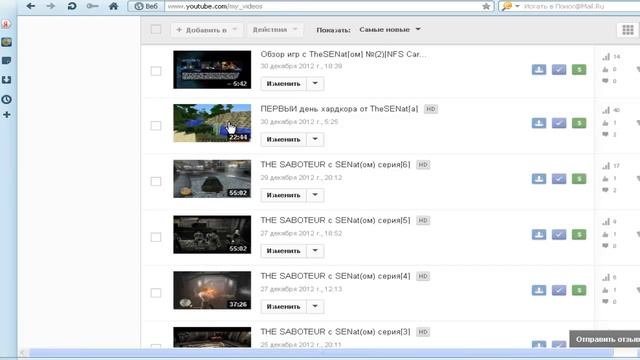Green dollar icon for SABOTEUR серия[6]
This screenshot has height=360, width=640.
[579, 179]
